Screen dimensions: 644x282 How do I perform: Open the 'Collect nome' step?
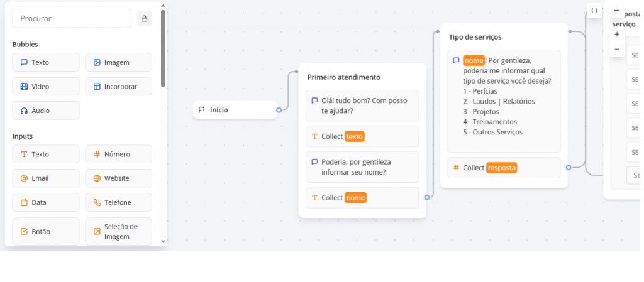(x=362, y=197)
